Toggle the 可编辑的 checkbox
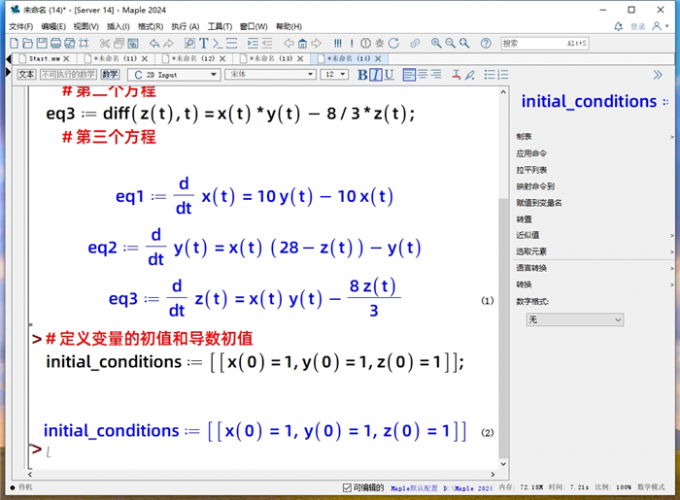 point(345,488)
